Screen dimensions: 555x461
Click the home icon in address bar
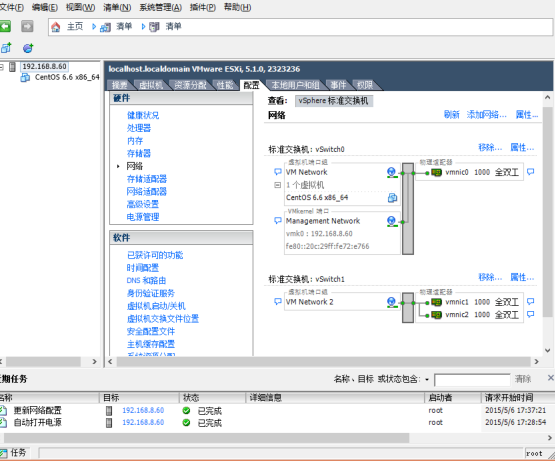pyautogui.click(x=56, y=27)
